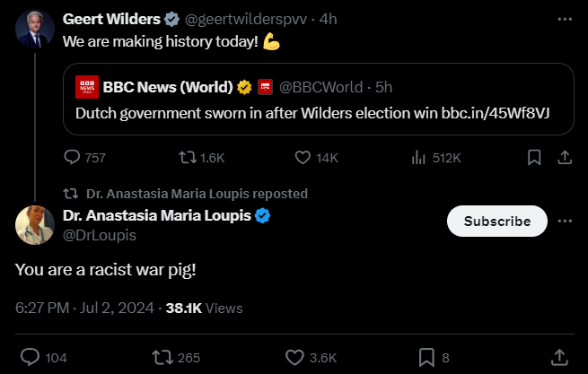View analytics of Wilders' post
Screen dimensions: 588x374
click(418, 158)
